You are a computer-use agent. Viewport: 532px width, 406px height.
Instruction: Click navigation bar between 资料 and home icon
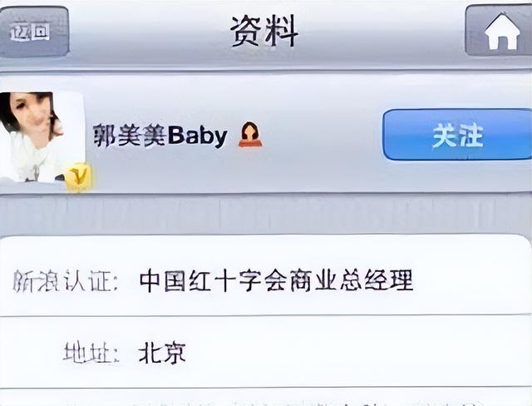point(382,32)
